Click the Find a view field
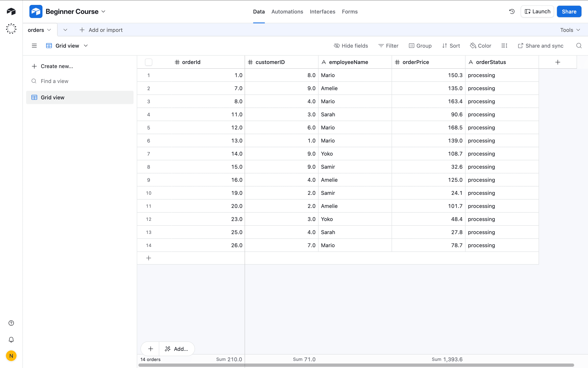Viewport: 588px width, 368px height. pyautogui.click(x=80, y=81)
